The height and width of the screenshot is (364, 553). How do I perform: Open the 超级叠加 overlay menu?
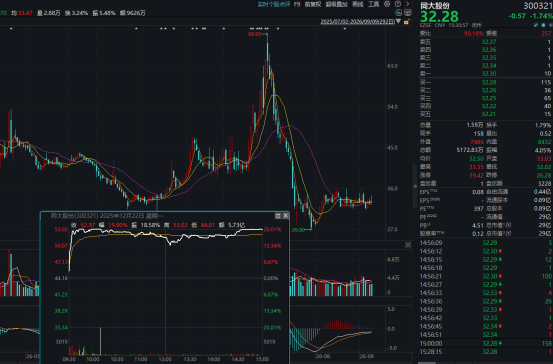pos(336,4)
